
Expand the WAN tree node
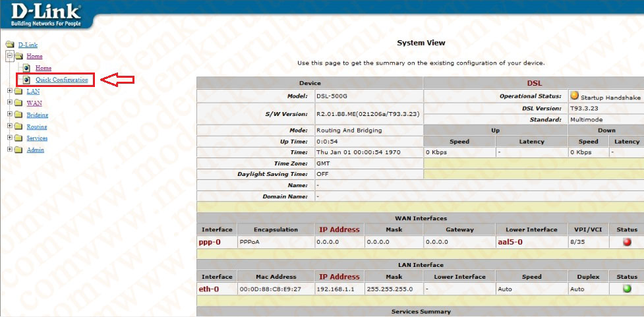tap(10, 103)
